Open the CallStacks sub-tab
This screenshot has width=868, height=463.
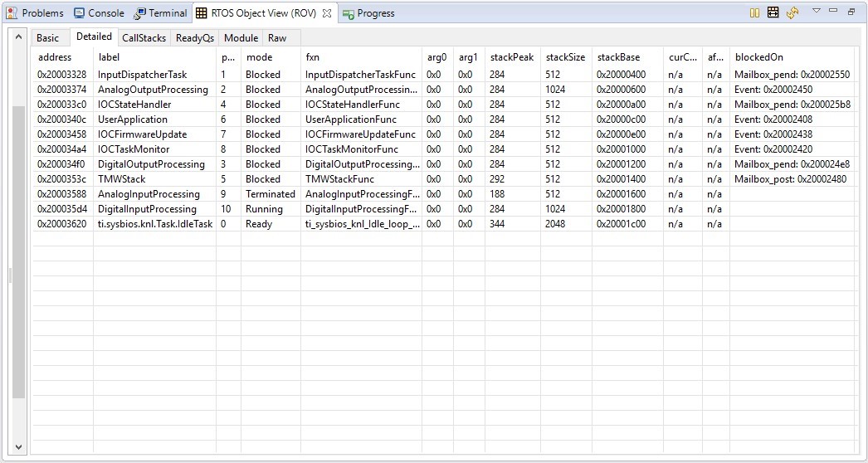144,37
